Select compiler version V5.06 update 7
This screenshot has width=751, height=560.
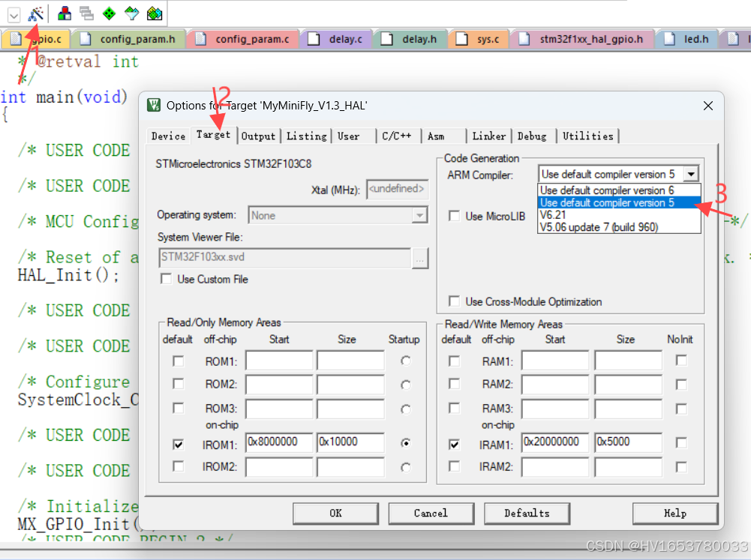tap(600, 227)
